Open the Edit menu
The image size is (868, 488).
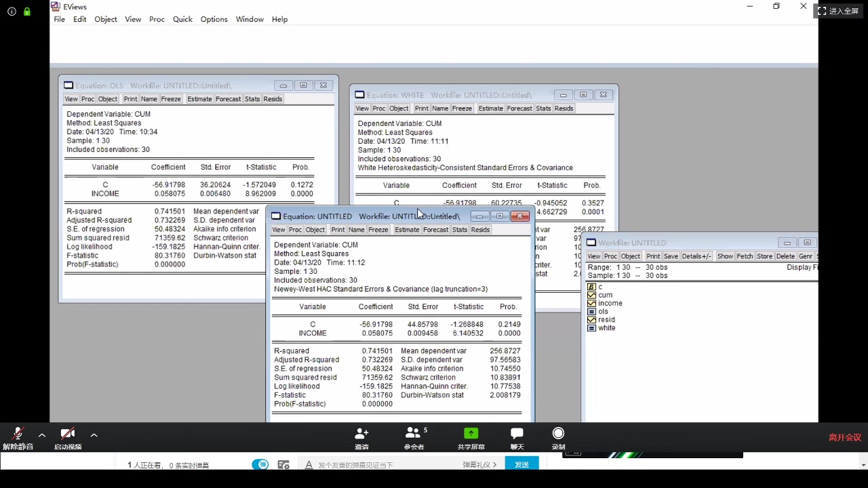(80, 19)
